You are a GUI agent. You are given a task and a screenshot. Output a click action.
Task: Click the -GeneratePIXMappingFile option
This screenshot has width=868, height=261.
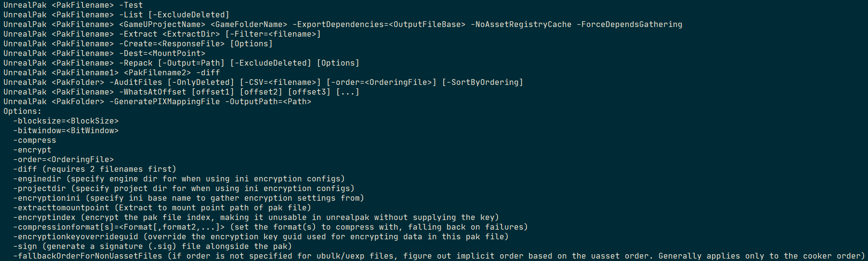pyautogui.click(x=164, y=102)
